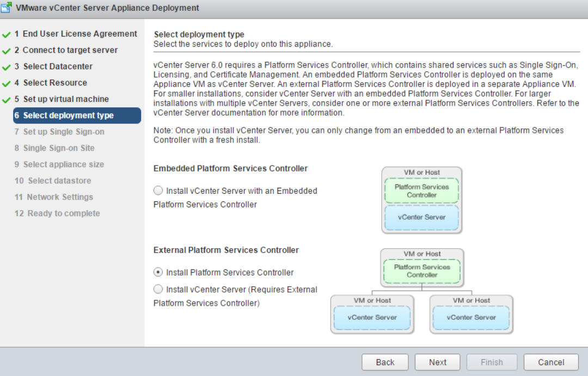This screenshot has height=376, width=588.
Task: Select Install vCenter Server with Embedded controller
Action: point(158,191)
